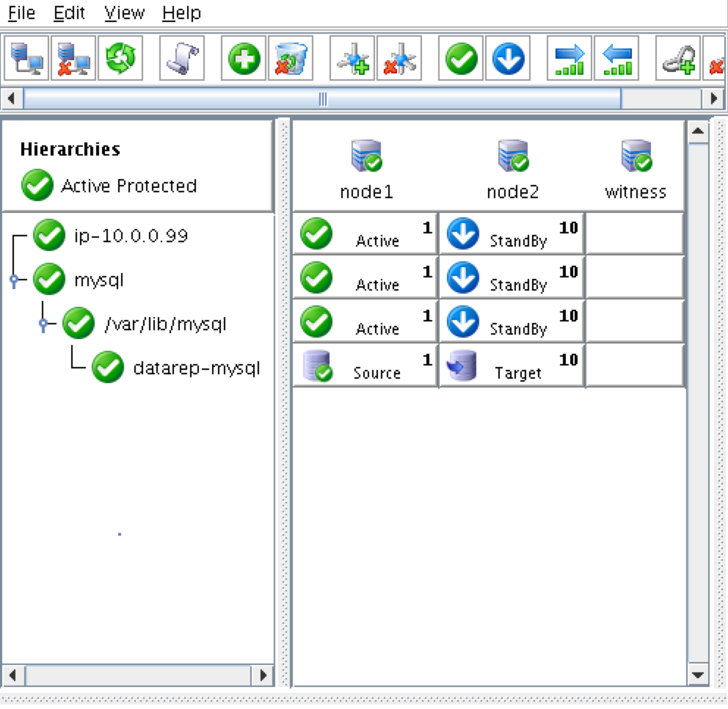Image resolution: width=728 pixels, height=709 pixels.
Task: Select mysql in the hierarchy tree
Action: pos(99,280)
